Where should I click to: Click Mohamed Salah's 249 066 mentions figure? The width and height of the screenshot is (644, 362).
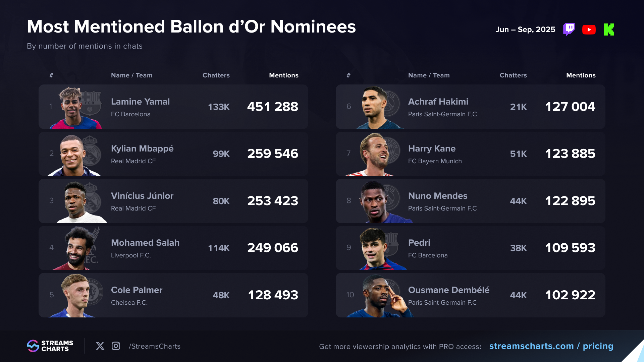(272, 248)
